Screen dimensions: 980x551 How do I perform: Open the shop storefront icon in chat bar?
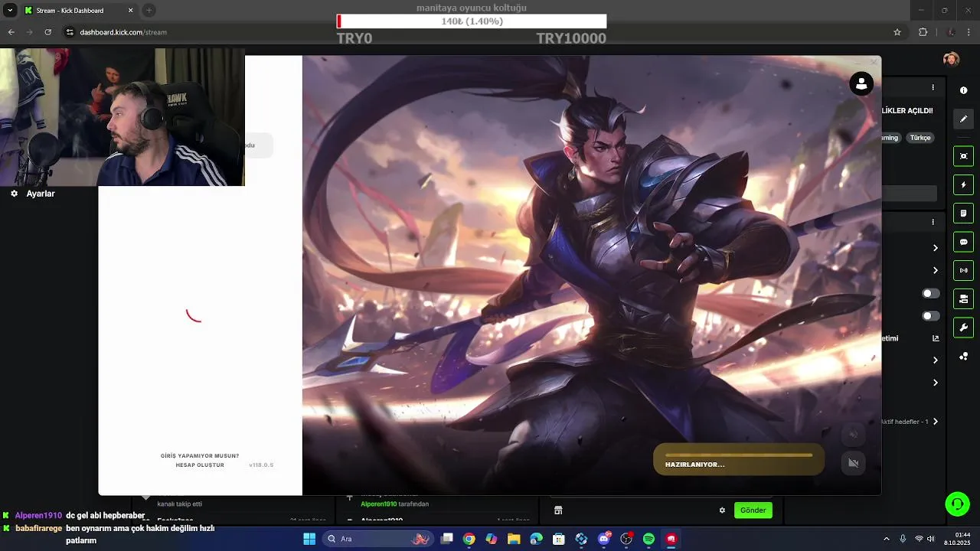[x=558, y=510]
